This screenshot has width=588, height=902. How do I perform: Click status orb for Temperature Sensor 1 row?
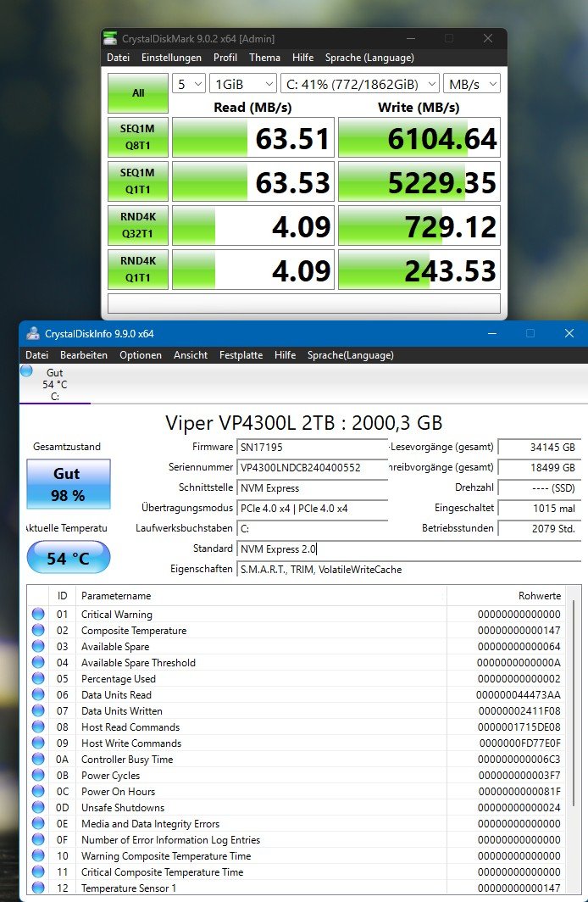[x=38, y=888]
